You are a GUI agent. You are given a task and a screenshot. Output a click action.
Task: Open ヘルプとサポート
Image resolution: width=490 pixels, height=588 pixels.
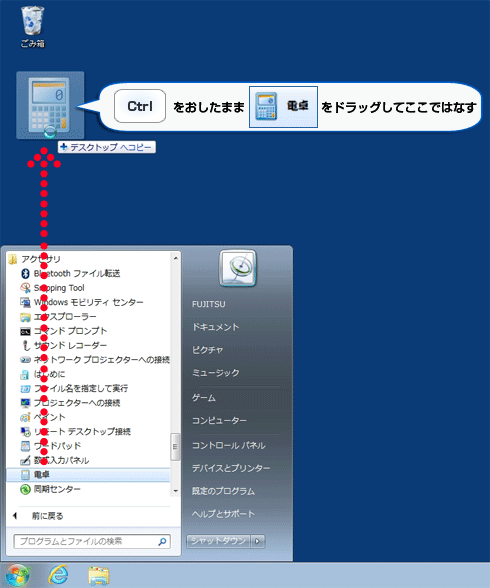pos(223,514)
